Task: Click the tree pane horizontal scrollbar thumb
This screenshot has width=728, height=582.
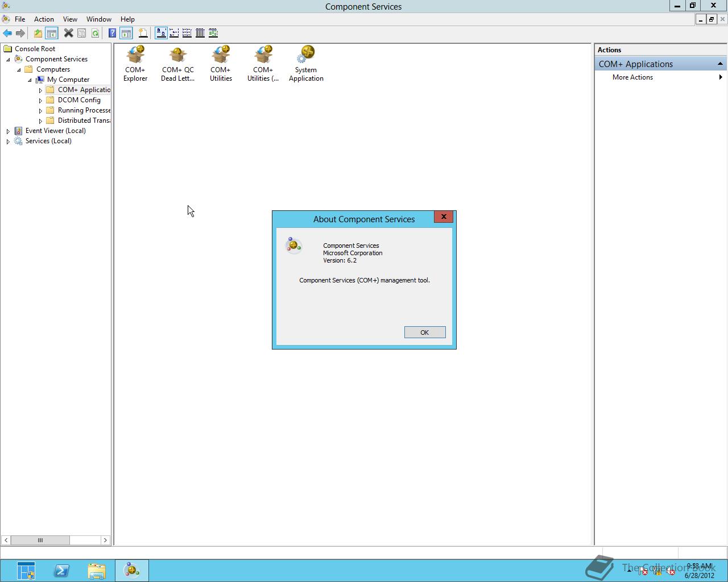Action: tap(40, 540)
